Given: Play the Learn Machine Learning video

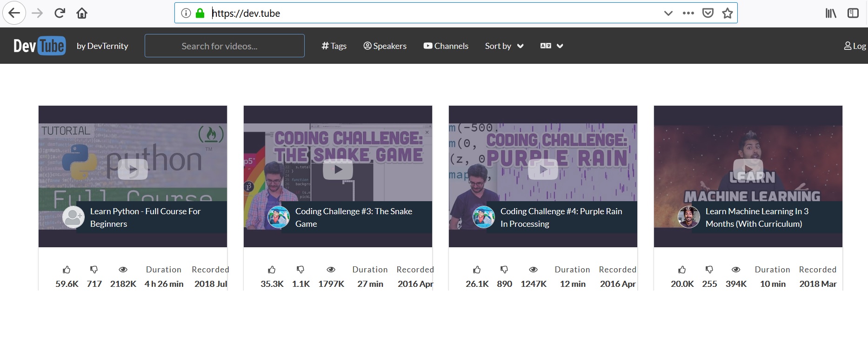Looking at the screenshot, I should (x=748, y=169).
